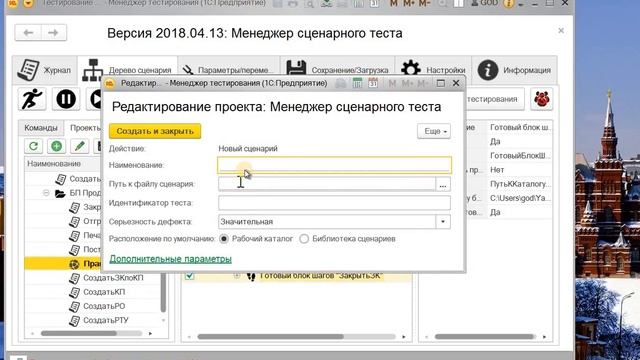Click the running man run-scenario icon
The image size is (640, 360).
click(x=32, y=99)
